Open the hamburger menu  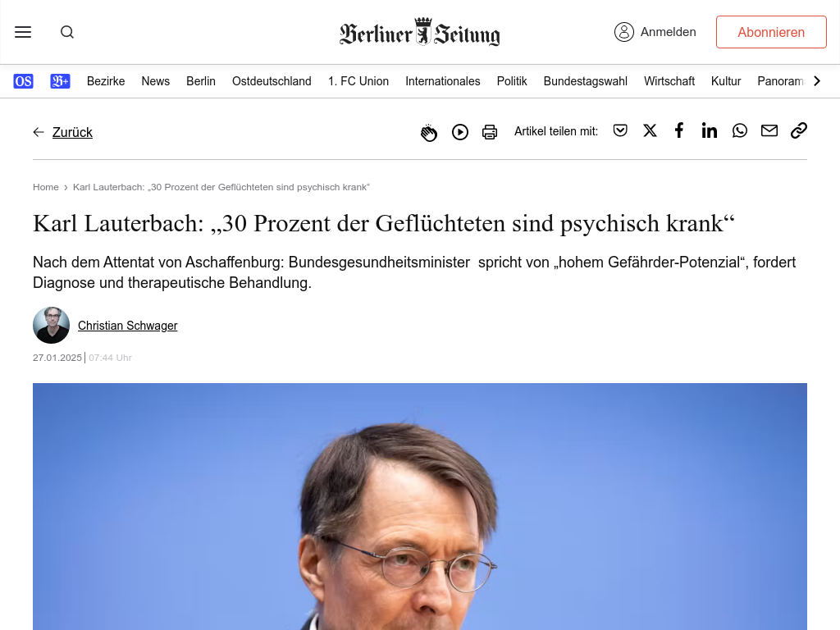tap(23, 32)
